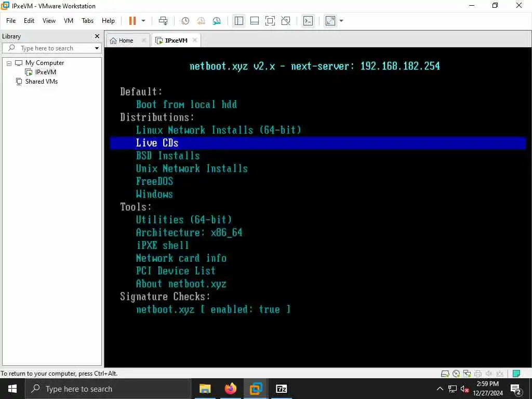Close the Home tab
This screenshot has width=532, height=399.
pos(144,40)
